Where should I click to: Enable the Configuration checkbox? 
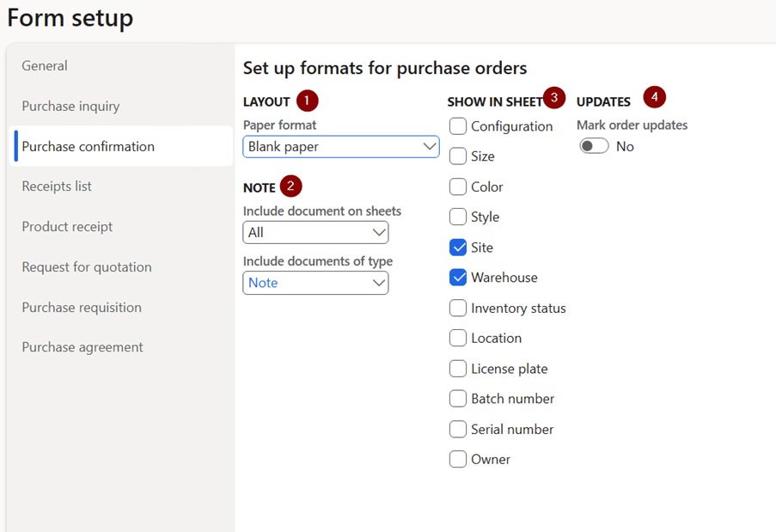(458, 126)
